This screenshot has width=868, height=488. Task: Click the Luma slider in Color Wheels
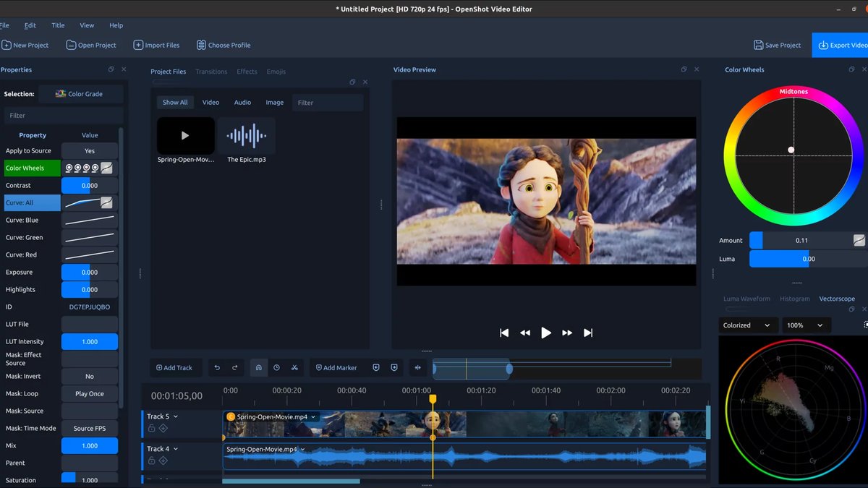point(809,259)
